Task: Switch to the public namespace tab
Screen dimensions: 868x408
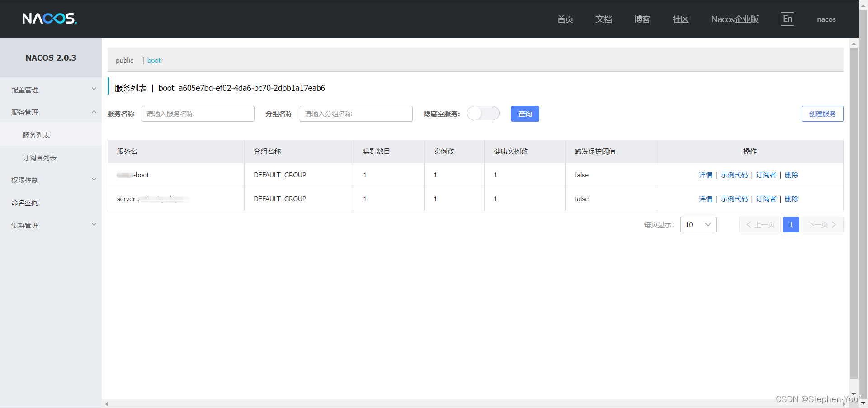Action: (124, 61)
